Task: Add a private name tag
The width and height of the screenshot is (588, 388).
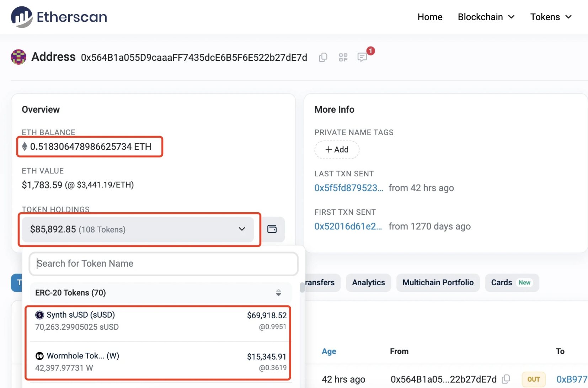Action: click(337, 150)
